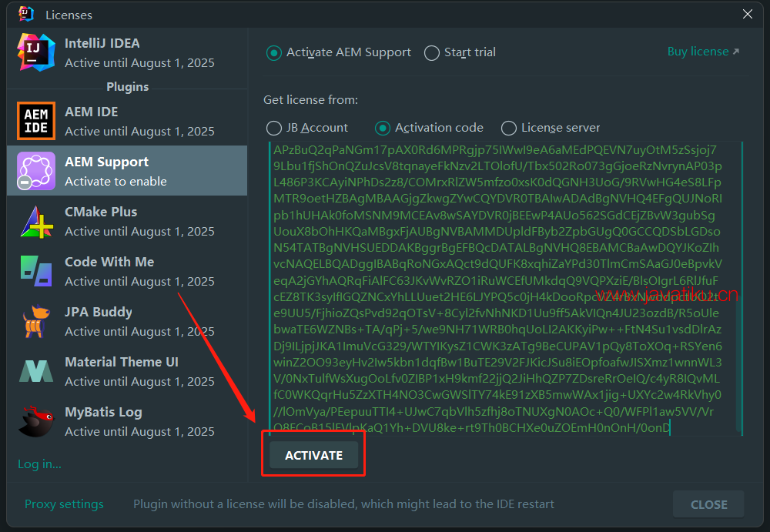The image size is (770, 532).
Task: Select the Activate AEM Support radio option
Action: point(273,53)
